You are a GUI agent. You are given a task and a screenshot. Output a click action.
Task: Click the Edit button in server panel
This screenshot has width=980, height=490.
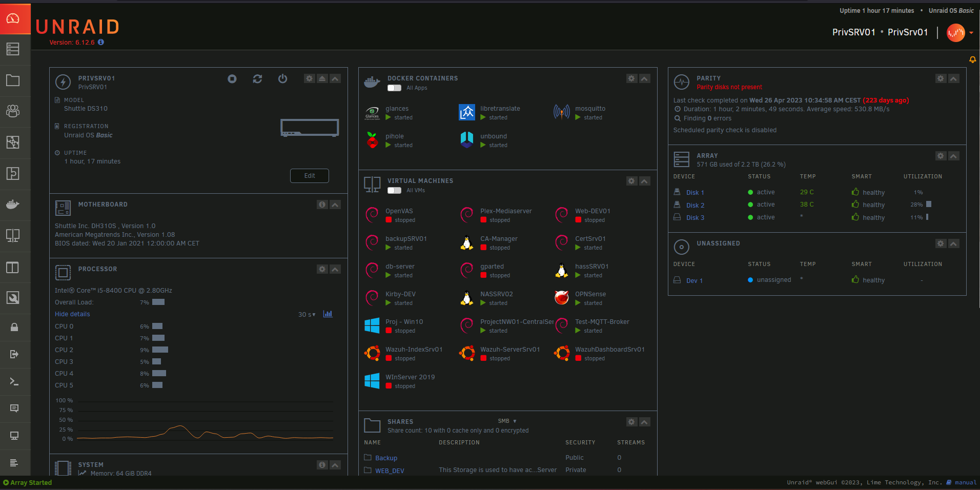(x=310, y=176)
